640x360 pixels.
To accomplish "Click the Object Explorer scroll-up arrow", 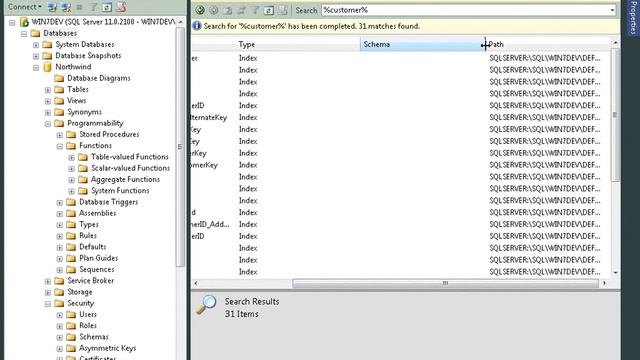I will pos(180,22).
